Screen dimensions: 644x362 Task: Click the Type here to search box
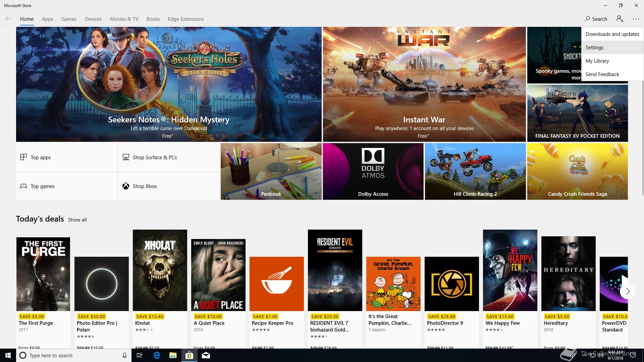click(x=74, y=355)
